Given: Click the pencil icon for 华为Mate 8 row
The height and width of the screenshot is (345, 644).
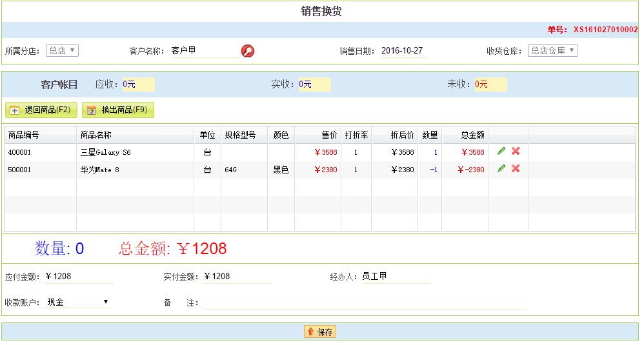Looking at the screenshot, I should [x=501, y=168].
